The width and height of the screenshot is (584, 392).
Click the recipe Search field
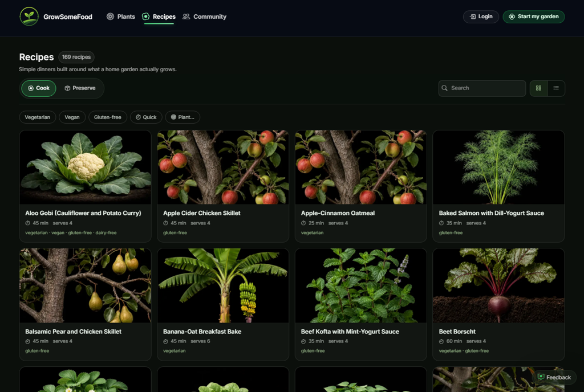pyautogui.click(x=482, y=88)
